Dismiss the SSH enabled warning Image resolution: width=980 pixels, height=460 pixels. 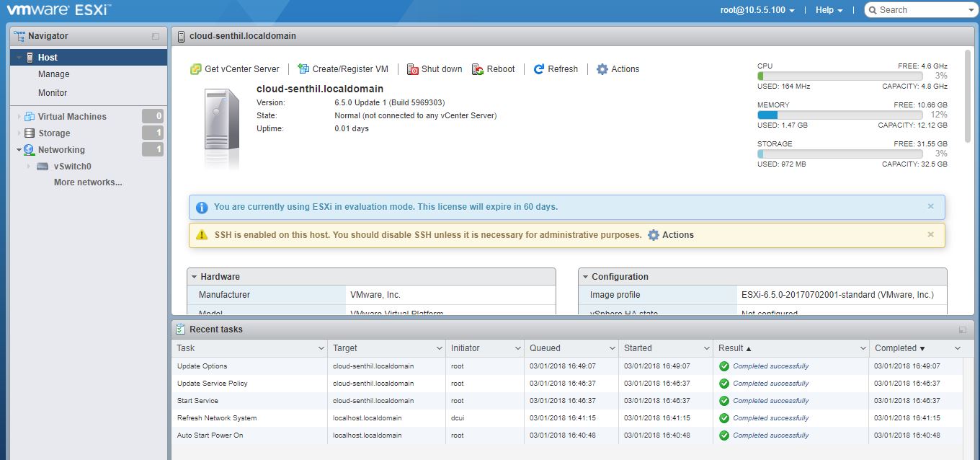930,234
